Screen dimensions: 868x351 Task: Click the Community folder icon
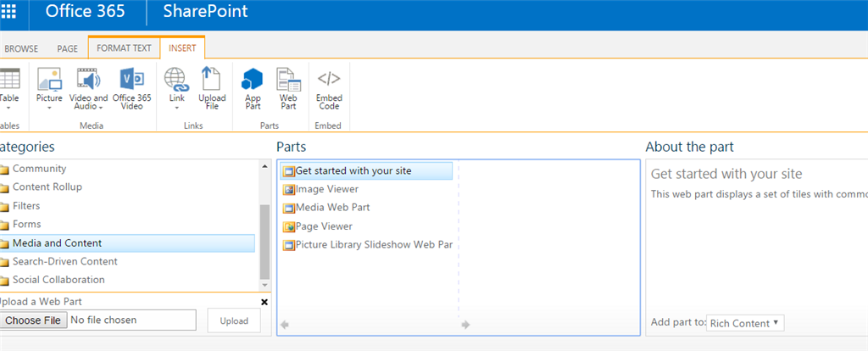[x=4, y=170]
